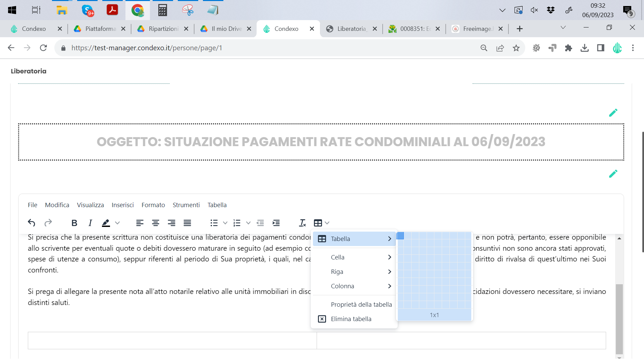Image resolution: width=644 pixels, height=362 pixels.
Task: Click the left cell of the empty table
Action: click(172, 341)
